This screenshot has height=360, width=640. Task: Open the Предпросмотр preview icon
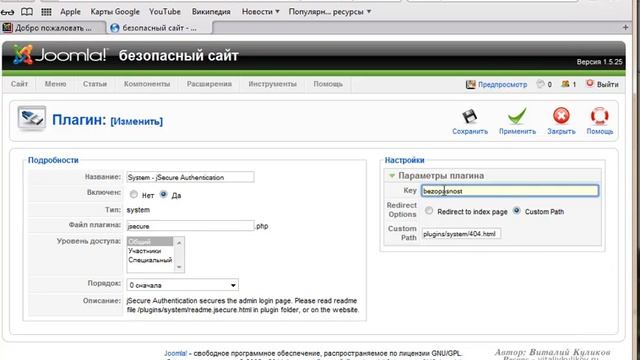click(471, 84)
